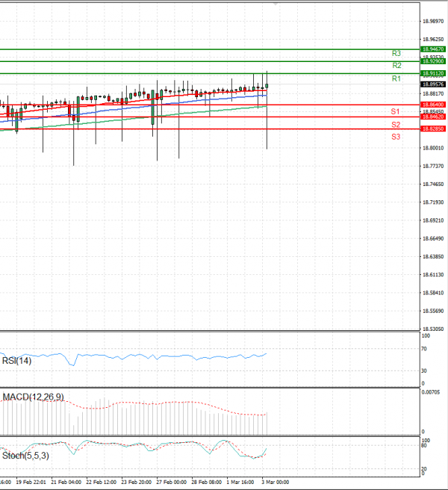
Task: Click the R2 resistance label
Action: point(396,66)
